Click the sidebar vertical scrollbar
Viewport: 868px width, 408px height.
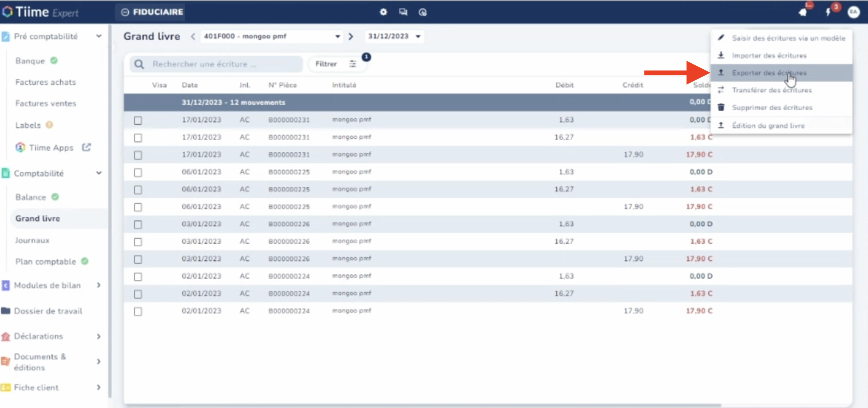click(110, 211)
